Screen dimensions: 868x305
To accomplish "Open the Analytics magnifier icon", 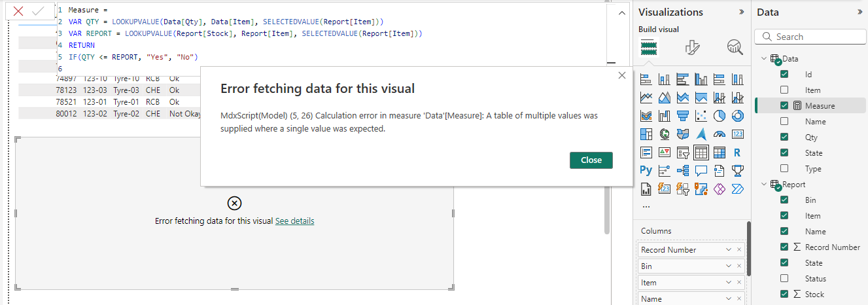I will [735, 47].
